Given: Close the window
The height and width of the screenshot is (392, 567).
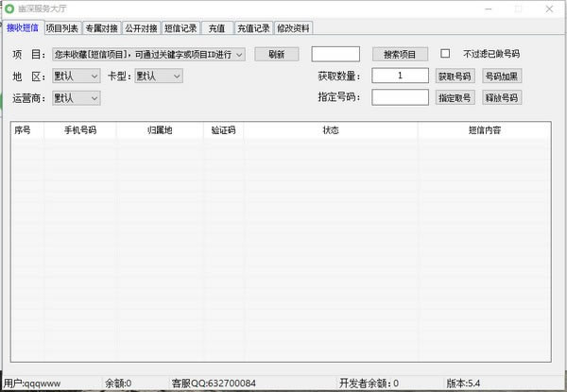Looking at the screenshot, I should click(x=549, y=9).
